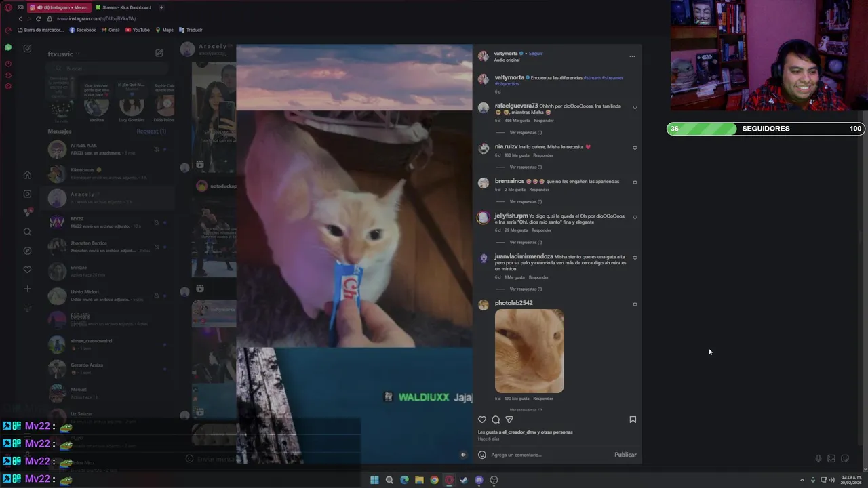
Task: Open rafaelguevara73's profile picture
Action: (484, 108)
